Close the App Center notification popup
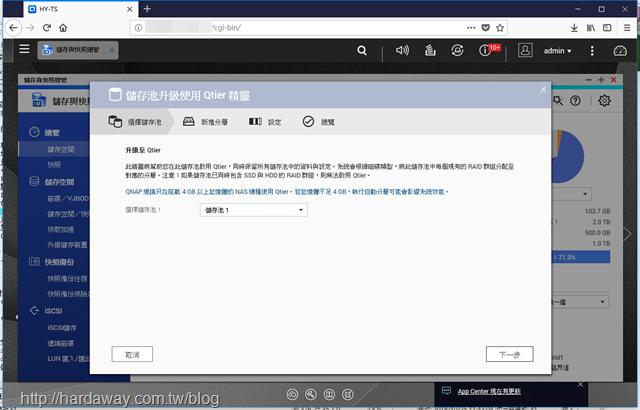This screenshot has height=410, width=640. (x=580, y=384)
